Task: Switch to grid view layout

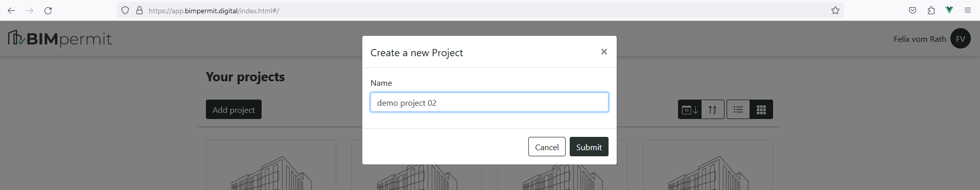Action: 761,109
